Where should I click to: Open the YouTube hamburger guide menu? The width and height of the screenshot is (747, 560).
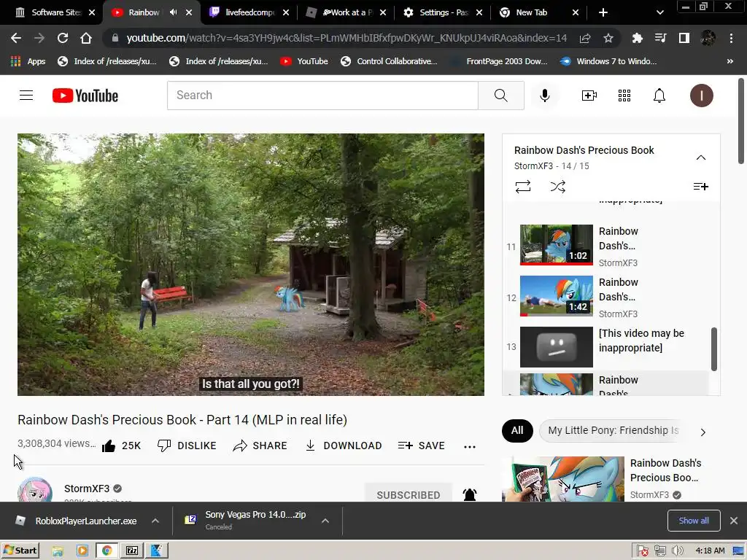(26, 96)
